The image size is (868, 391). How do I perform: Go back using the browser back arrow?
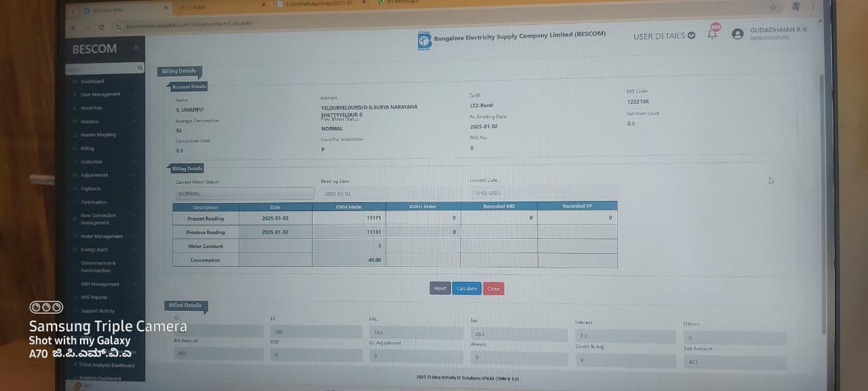[73, 27]
